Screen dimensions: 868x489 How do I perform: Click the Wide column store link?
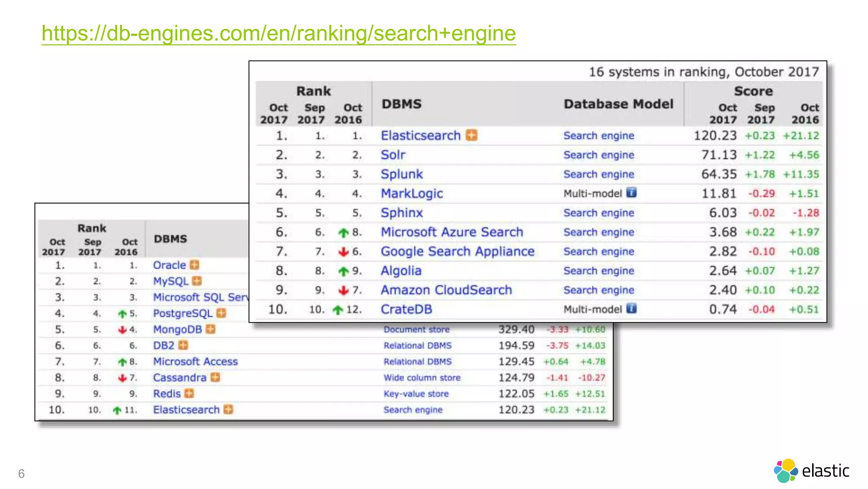point(422,377)
